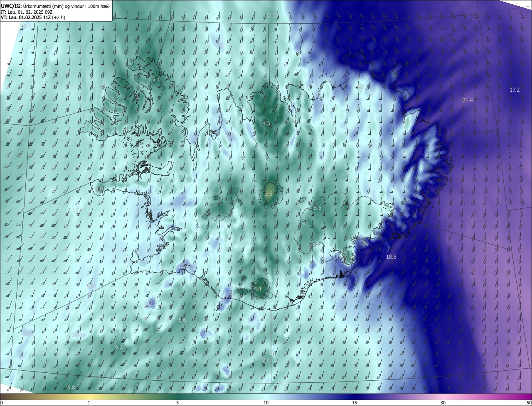The width and height of the screenshot is (532, 406).
Task: Select the 18.6 value label off the southeast coast
Action: tap(391, 257)
